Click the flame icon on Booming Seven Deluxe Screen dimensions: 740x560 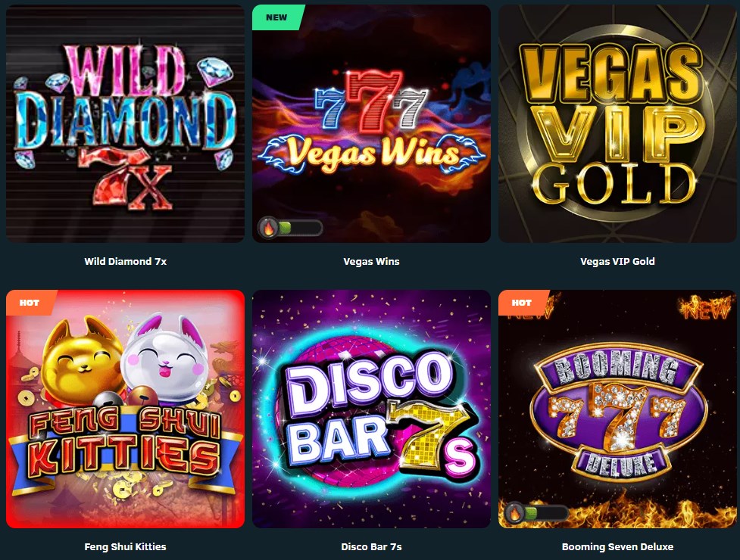point(515,513)
